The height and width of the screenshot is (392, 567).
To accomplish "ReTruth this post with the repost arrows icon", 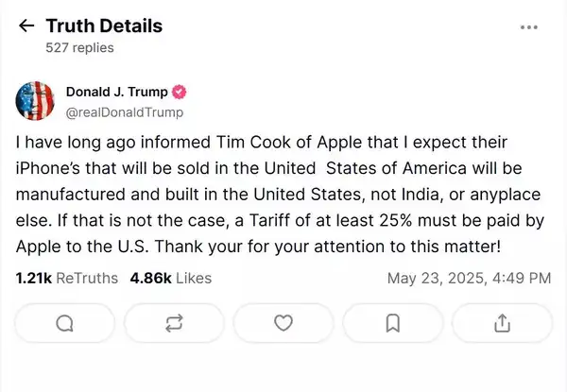I will tap(174, 323).
